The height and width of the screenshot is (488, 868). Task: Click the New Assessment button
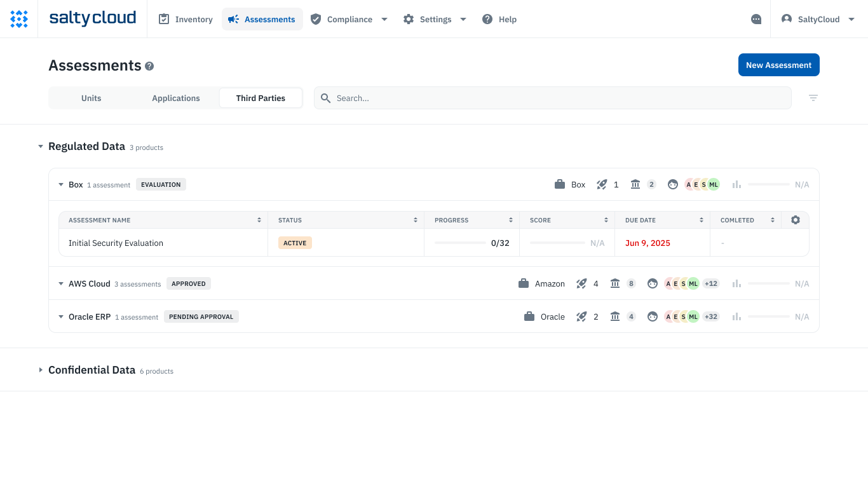click(x=778, y=65)
